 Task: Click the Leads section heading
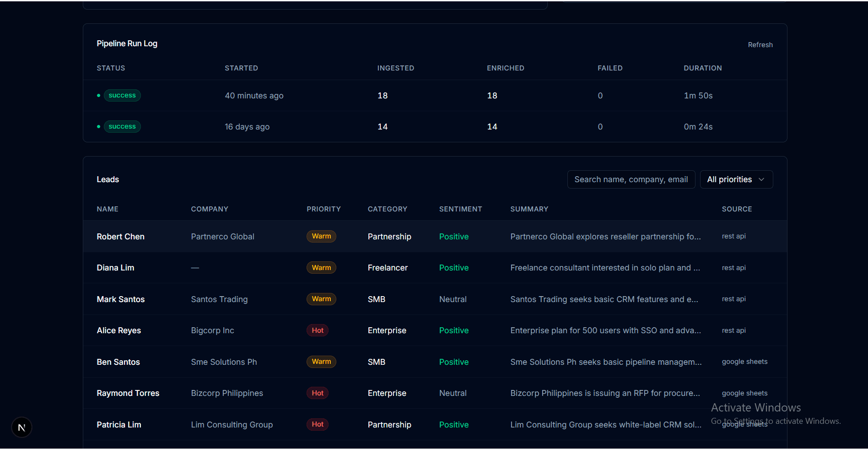point(108,179)
